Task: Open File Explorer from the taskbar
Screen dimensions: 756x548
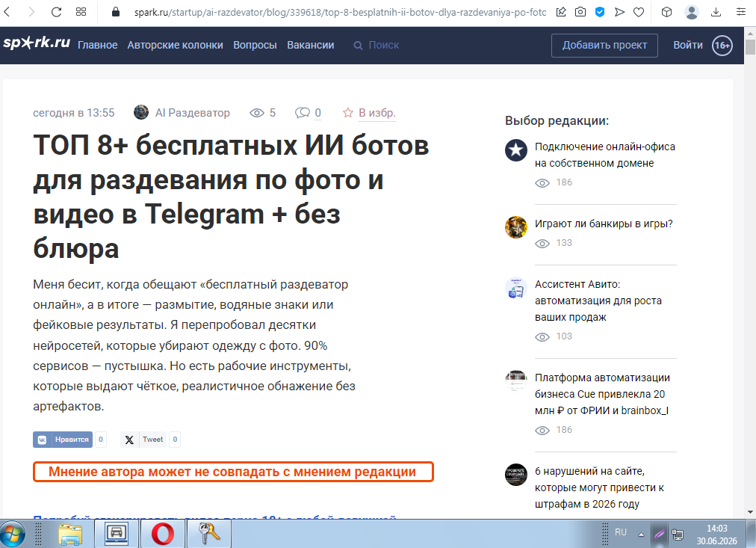Action: pyautogui.click(x=70, y=535)
